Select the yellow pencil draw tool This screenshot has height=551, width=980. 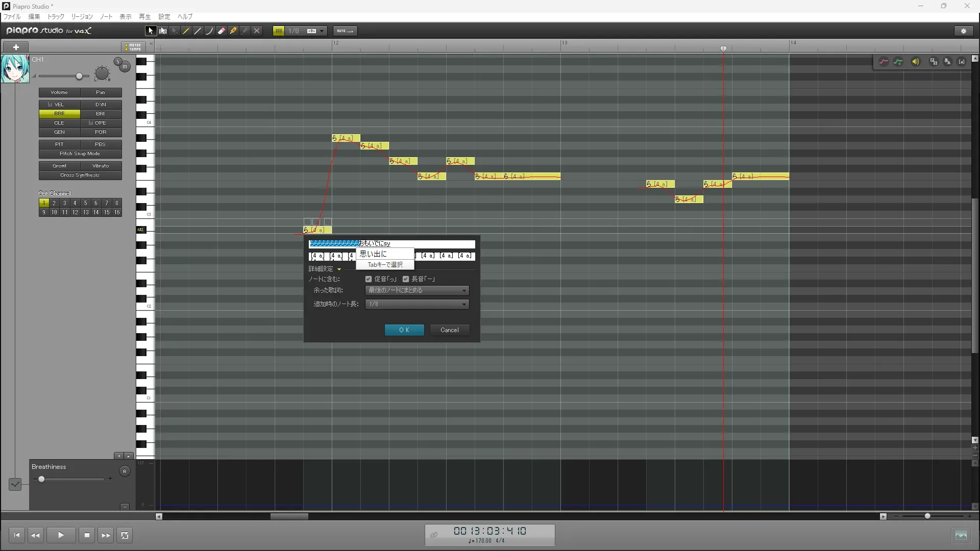click(x=186, y=31)
